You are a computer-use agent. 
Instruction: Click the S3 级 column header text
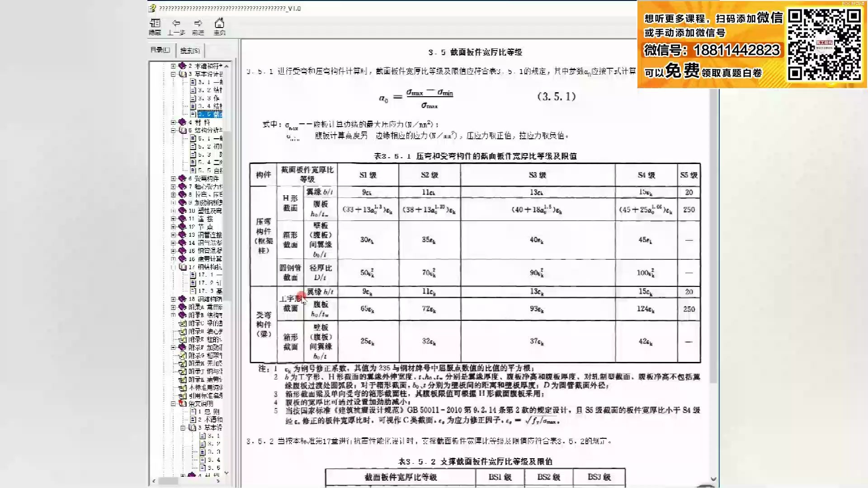point(538,175)
